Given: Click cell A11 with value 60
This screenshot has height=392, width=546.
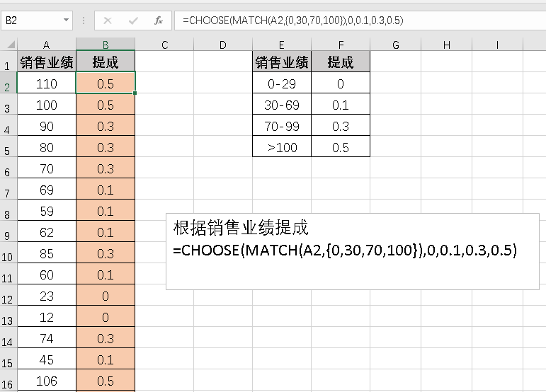Looking at the screenshot, I should (47, 274).
